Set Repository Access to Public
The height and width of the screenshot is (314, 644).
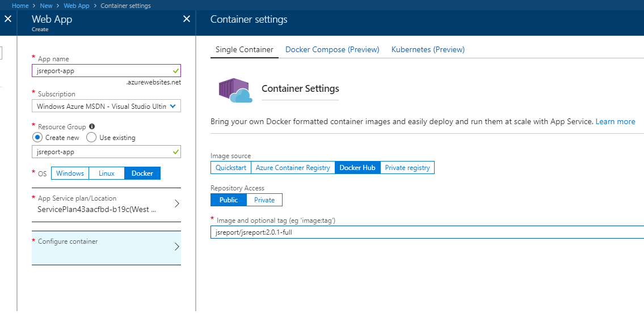[x=229, y=200]
